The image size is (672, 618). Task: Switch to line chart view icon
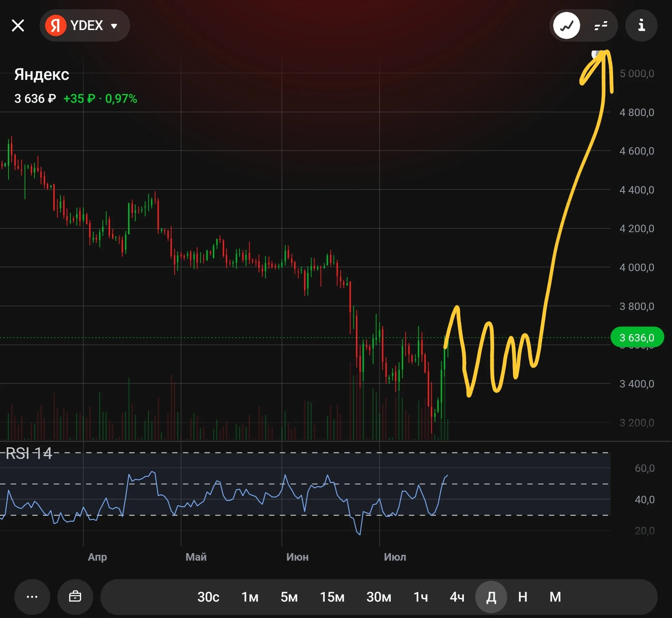point(566,25)
